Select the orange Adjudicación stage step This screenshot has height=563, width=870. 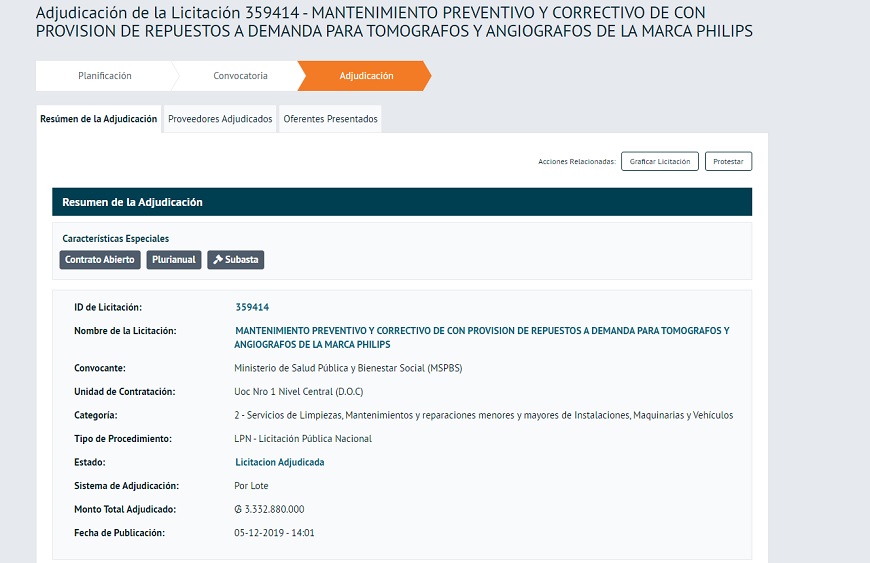pyautogui.click(x=366, y=76)
